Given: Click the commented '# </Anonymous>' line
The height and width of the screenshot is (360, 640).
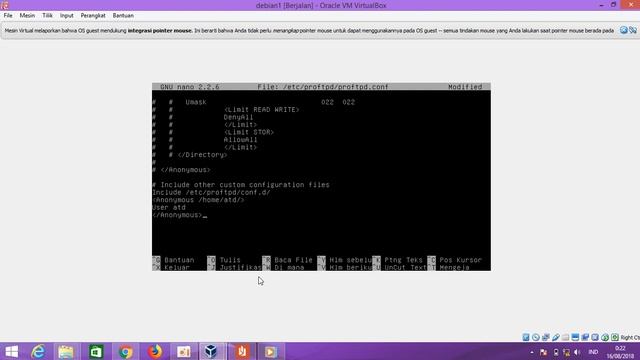Looking at the screenshot, I should (x=182, y=170).
